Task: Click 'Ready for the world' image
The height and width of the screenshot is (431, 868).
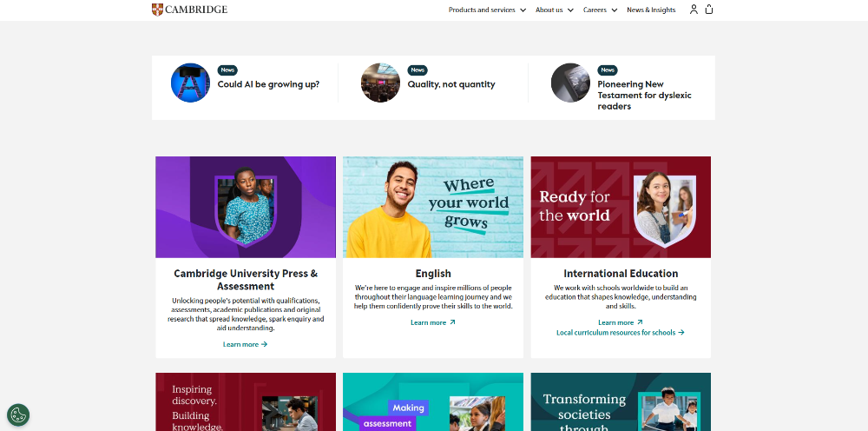Action: click(621, 207)
